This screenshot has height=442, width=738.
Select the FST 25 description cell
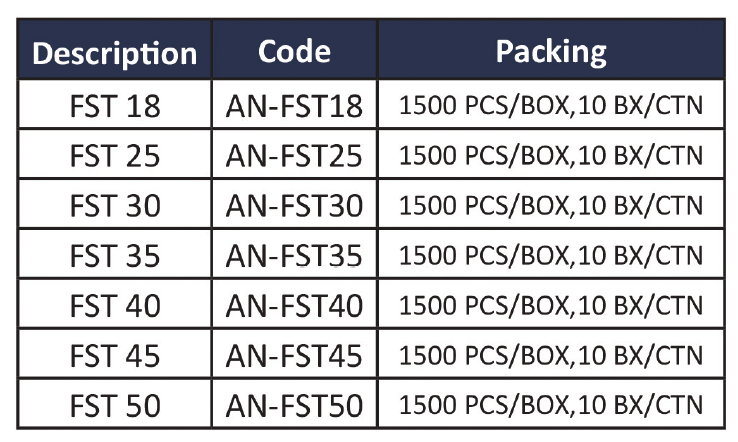tap(114, 154)
